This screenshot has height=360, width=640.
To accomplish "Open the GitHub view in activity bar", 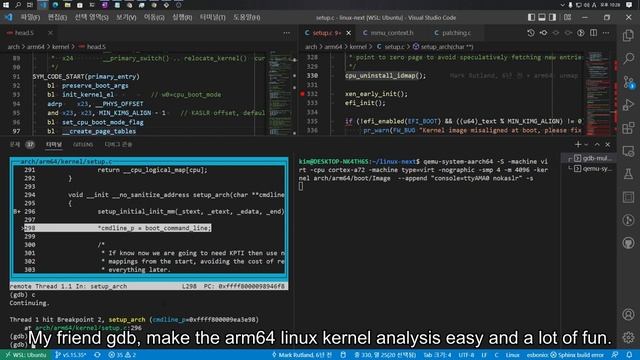I will click(628, 243).
